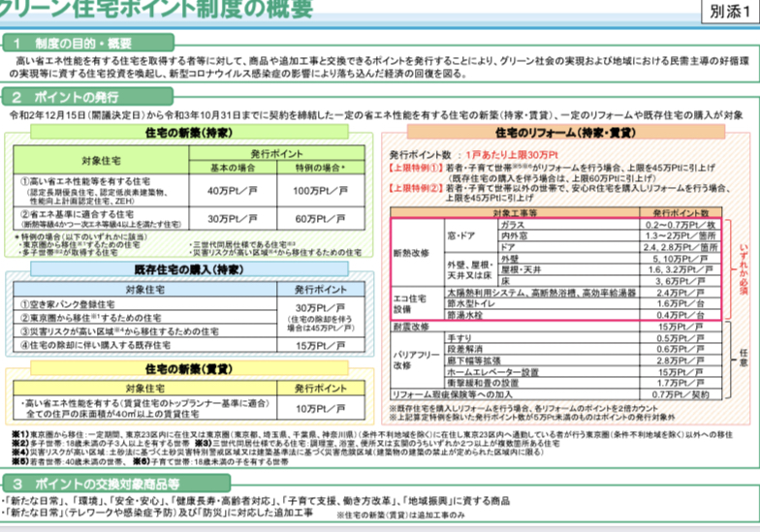Click row "①空き家バンク登録住宅"

click(145, 304)
